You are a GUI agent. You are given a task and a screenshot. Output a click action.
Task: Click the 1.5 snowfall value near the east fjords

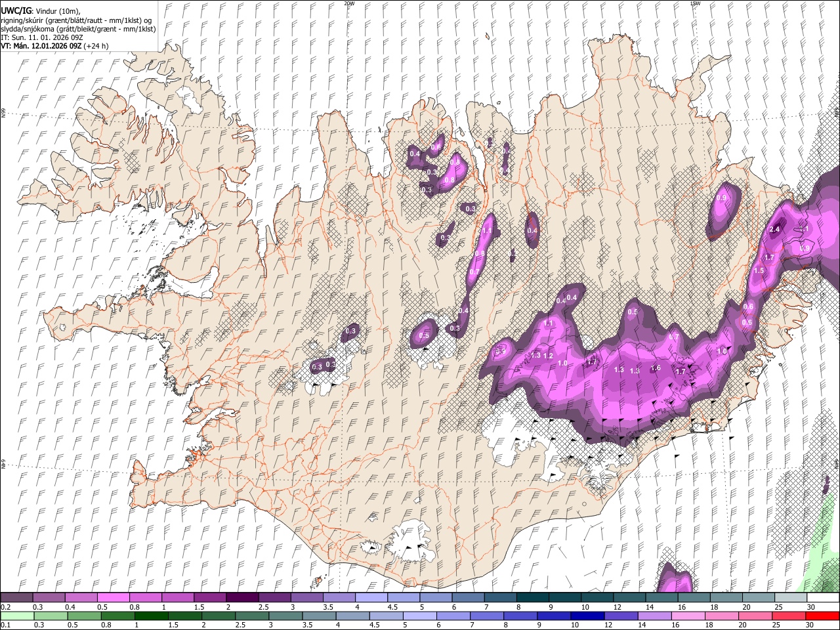click(x=759, y=270)
